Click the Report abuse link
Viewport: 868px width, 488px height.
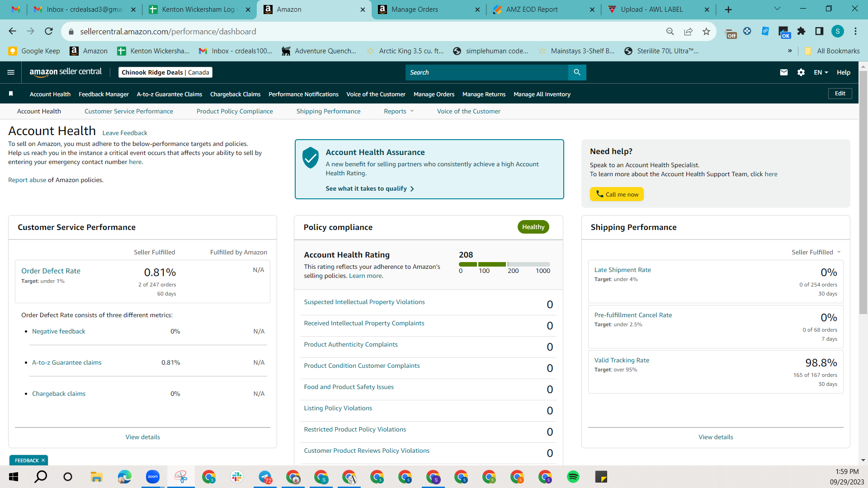click(27, 180)
